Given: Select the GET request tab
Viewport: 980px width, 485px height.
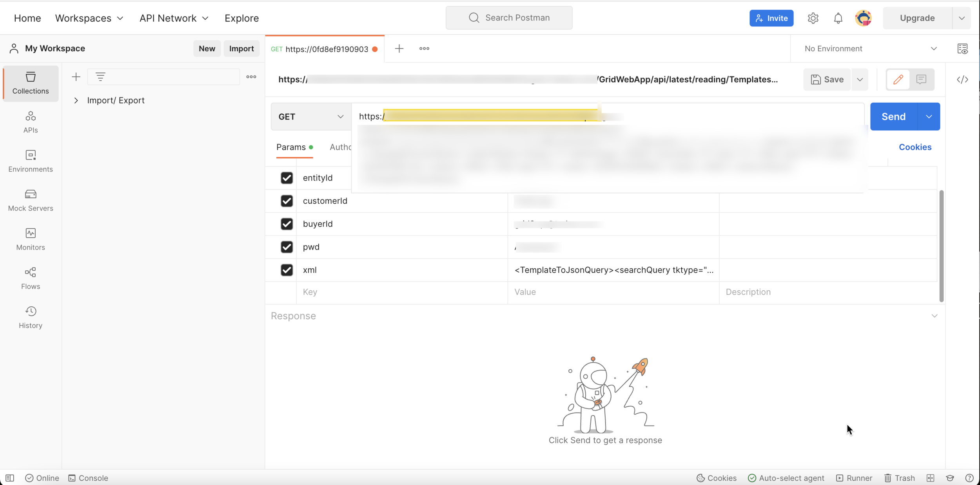Looking at the screenshot, I should (x=325, y=49).
